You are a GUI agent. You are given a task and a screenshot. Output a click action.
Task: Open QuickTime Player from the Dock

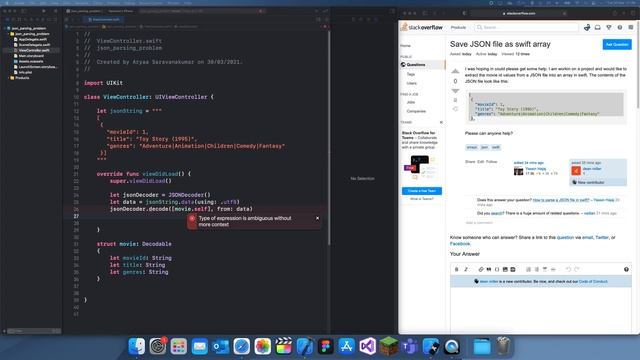451,347
